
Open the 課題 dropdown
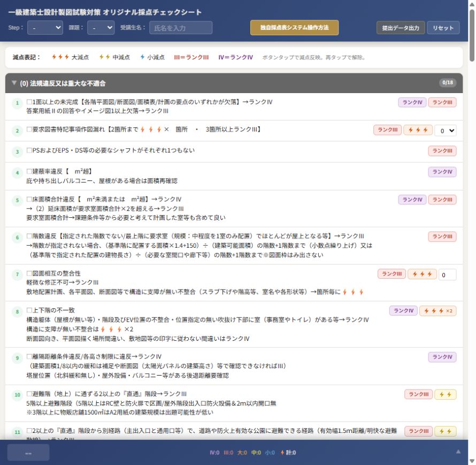(101, 28)
